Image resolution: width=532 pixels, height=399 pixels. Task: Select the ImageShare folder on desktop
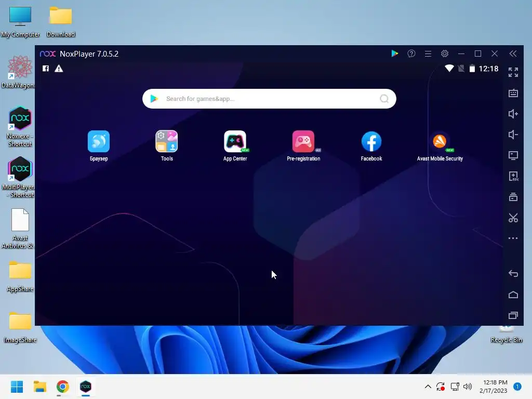[20, 327]
